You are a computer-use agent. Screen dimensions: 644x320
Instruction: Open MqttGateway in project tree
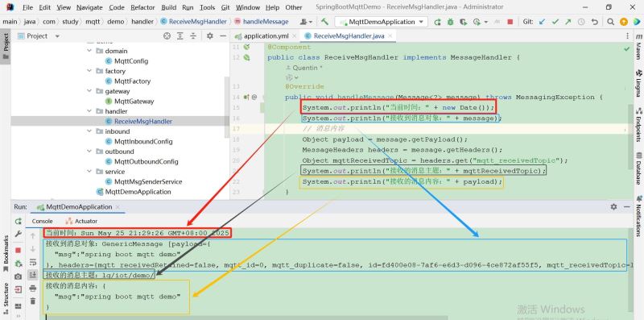pyautogui.click(x=134, y=102)
